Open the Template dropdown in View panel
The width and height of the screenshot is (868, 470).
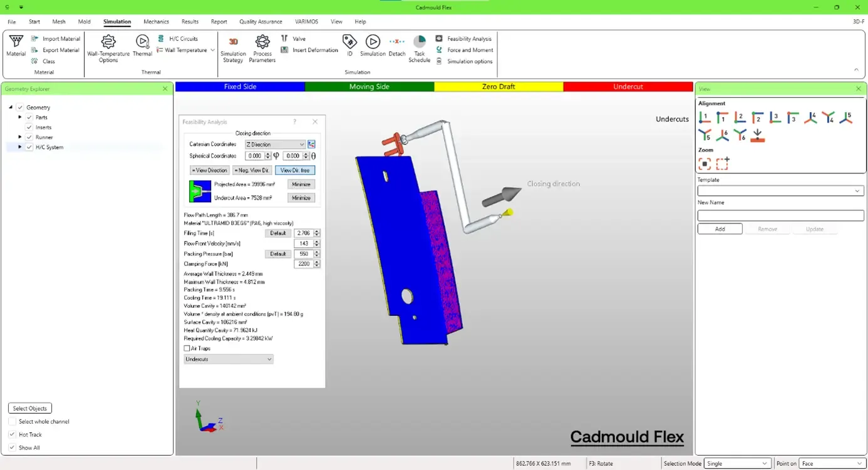pos(781,191)
